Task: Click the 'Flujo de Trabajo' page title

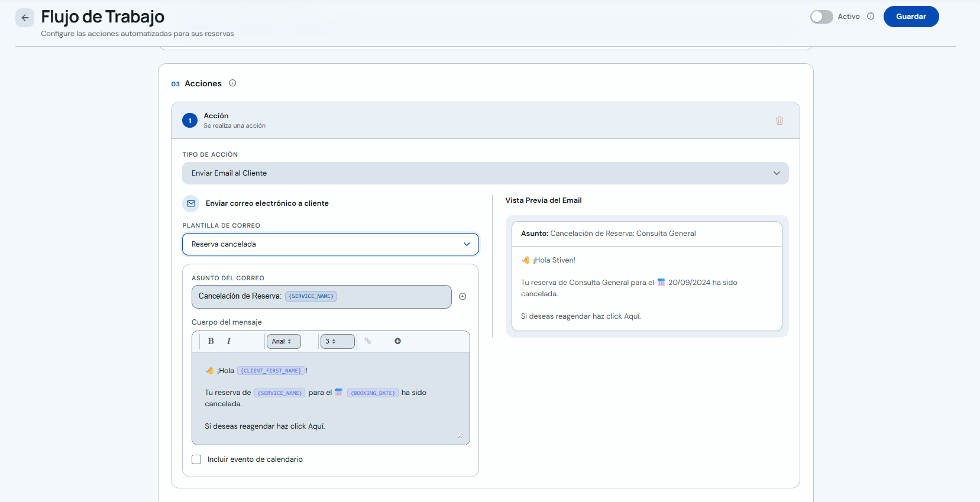Action: pos(103,17)
